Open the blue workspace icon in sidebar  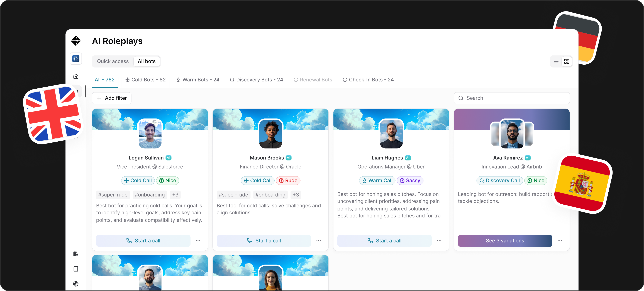(x=76, y=59)
